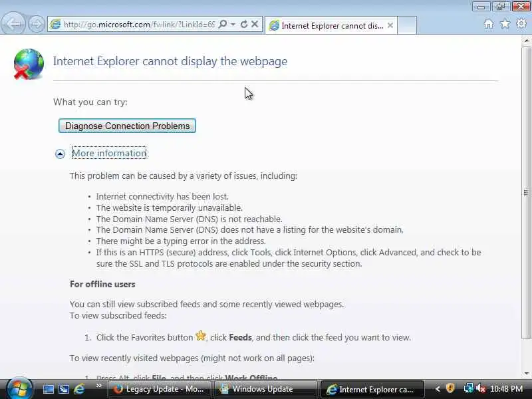The height and width of the screenshot is (399, 532).
Task: Click 'There might be a typing error' bullet
Action: pos(181,241)
